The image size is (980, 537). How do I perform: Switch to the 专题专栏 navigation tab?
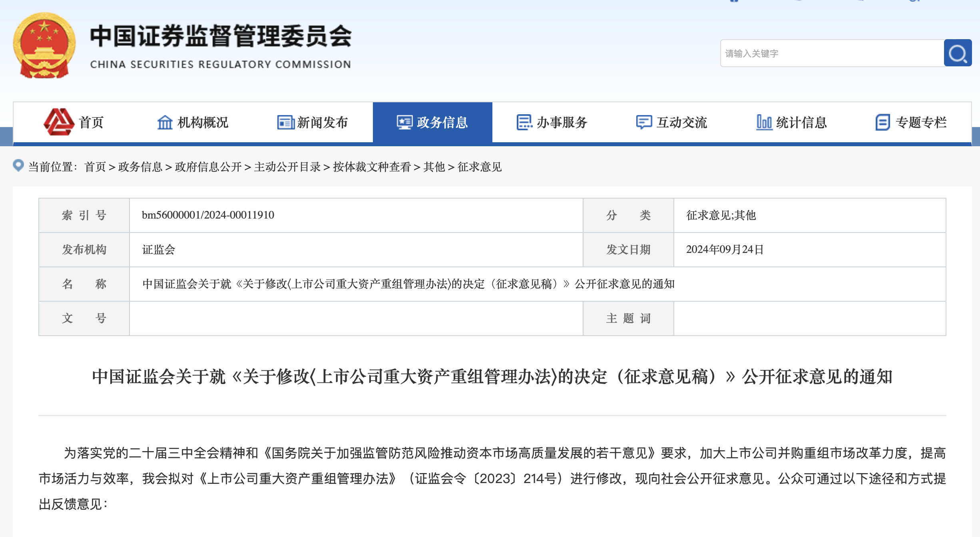[921, 122]
